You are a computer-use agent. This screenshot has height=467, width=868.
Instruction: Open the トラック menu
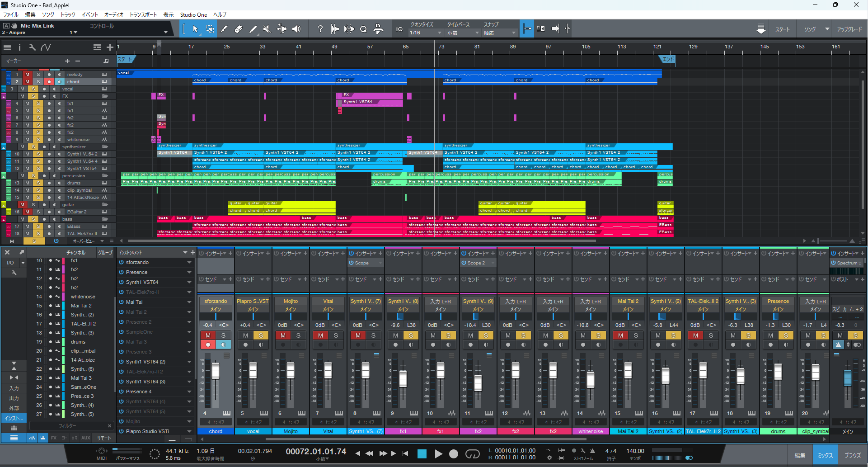(68, 14)
